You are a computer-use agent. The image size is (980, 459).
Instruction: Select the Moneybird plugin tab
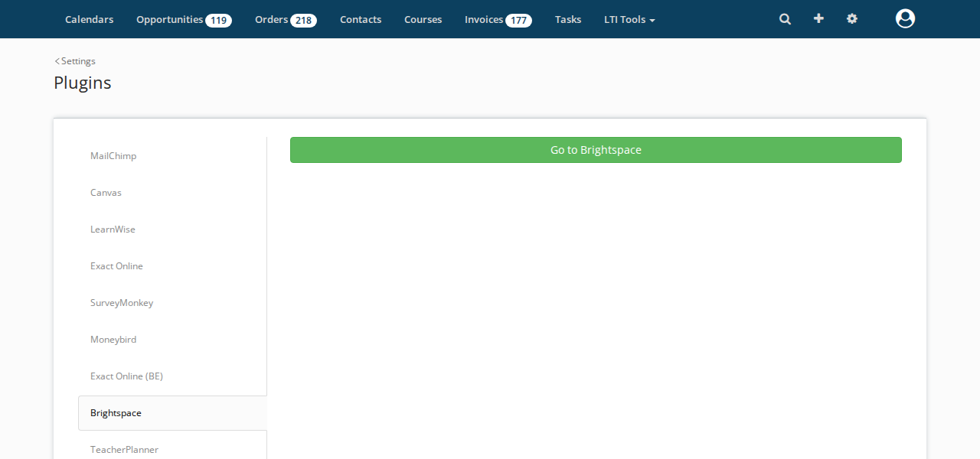tap(172, 340)
